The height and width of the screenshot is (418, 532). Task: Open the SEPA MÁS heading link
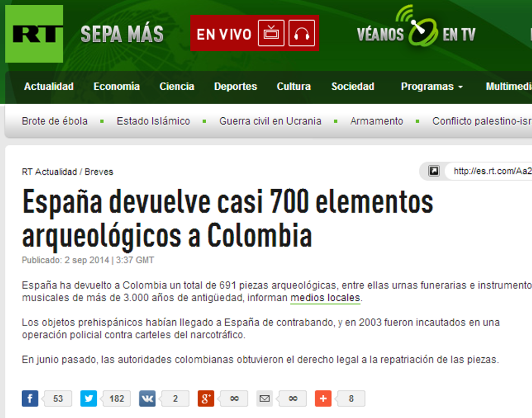tap(122, 34)
